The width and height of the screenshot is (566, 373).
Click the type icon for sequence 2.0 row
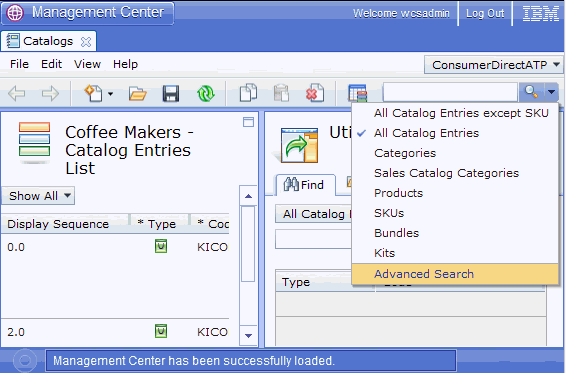[x=161, y=331]
